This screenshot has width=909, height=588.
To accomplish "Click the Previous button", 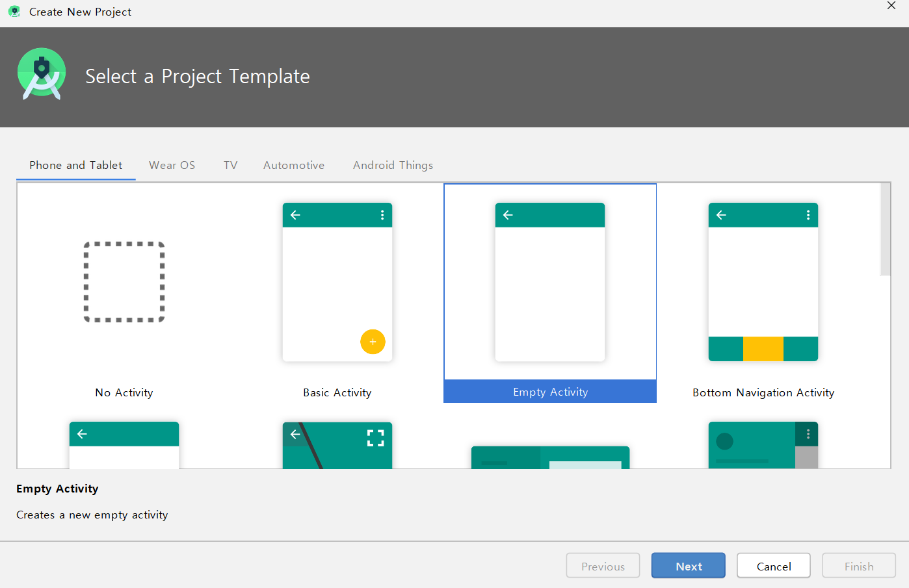I will pyautogui.click(x=603, y=566).
